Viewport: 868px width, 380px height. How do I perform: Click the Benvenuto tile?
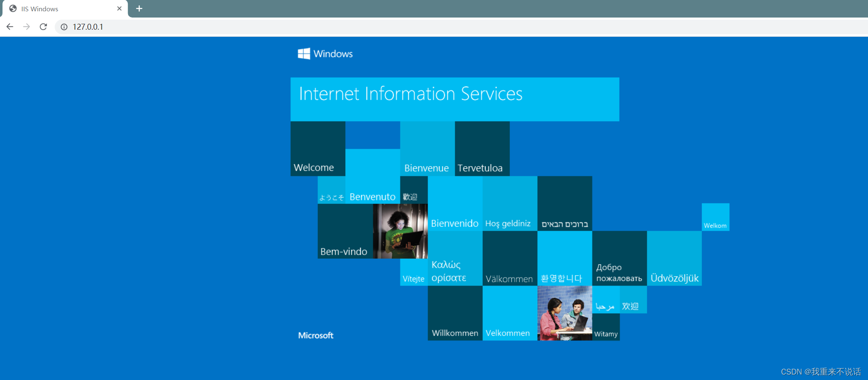(x=373, y=176)
